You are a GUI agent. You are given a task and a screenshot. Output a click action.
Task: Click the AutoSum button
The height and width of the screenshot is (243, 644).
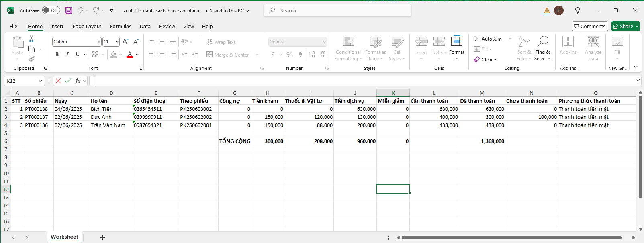point(488,39)
